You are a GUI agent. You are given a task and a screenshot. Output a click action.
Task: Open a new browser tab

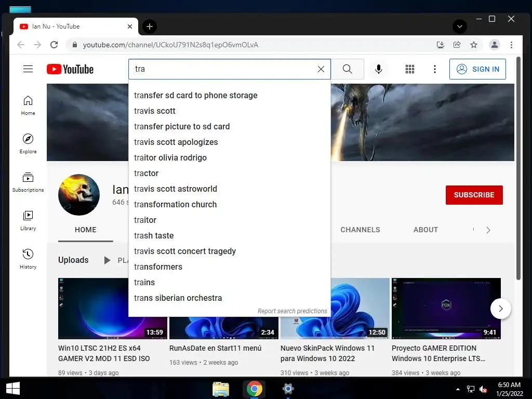coord(149,26)
